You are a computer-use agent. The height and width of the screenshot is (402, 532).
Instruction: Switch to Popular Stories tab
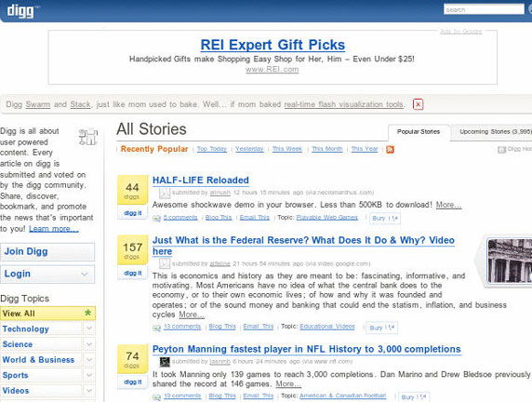(419, 132)
